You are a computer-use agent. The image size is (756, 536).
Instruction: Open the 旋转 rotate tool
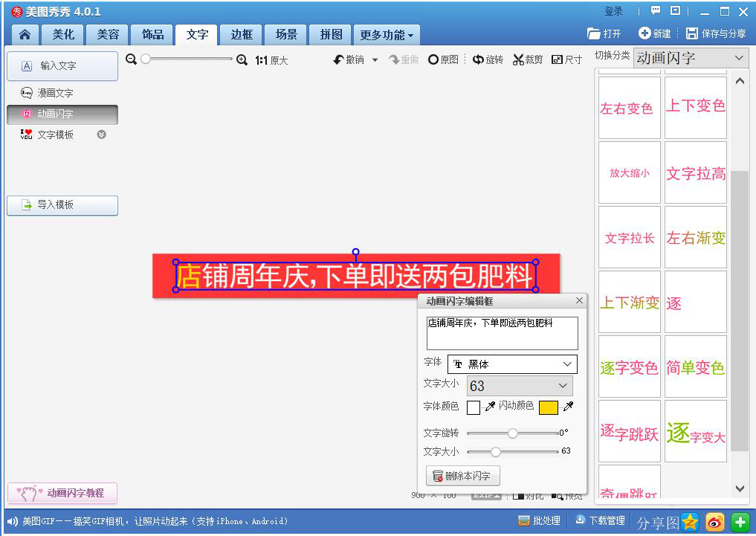488,59
